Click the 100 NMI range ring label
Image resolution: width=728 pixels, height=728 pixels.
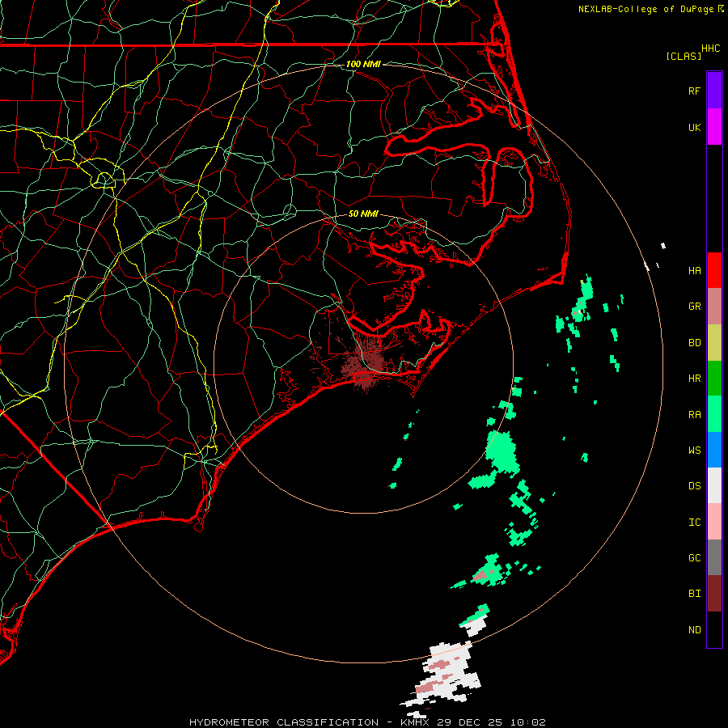point(363,64)
